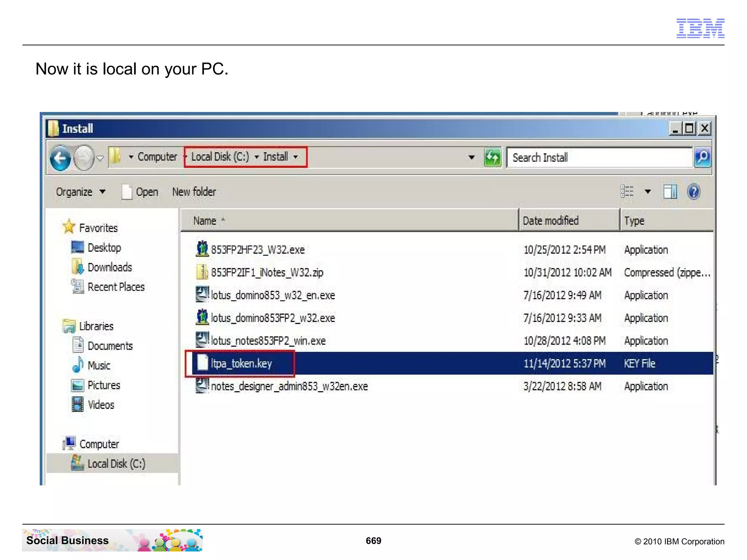Open the address bar history dropdown

(x=472, y=157)
